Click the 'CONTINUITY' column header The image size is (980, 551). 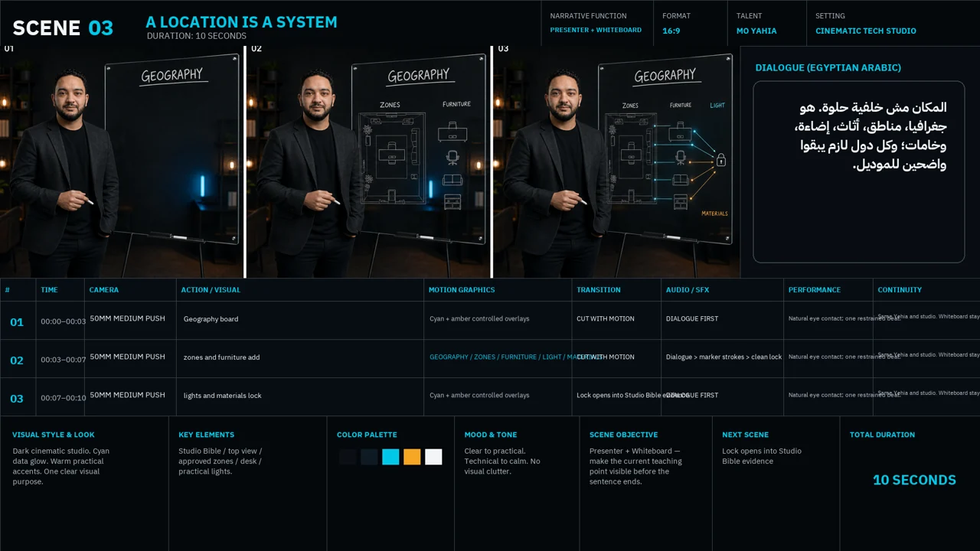[900, 290]
